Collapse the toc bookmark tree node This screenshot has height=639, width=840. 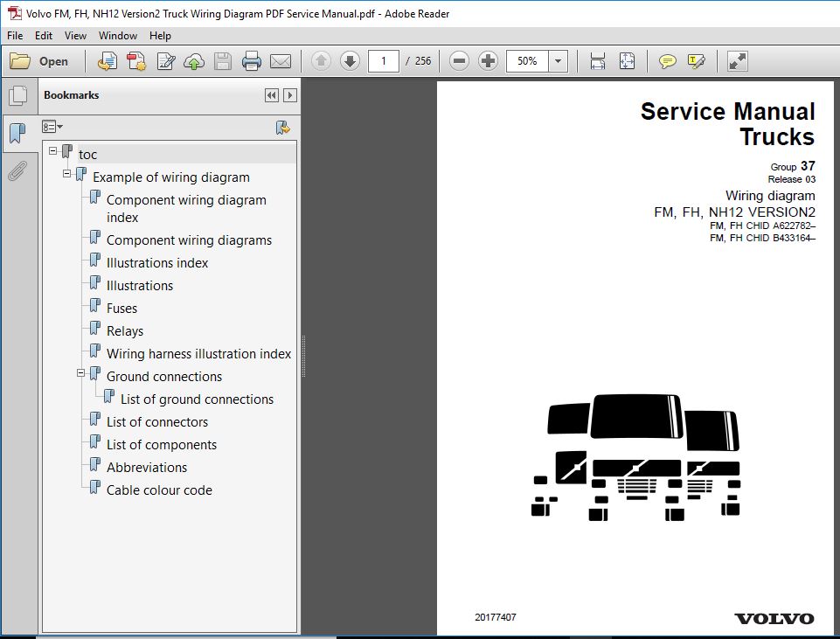click(52, 151)
